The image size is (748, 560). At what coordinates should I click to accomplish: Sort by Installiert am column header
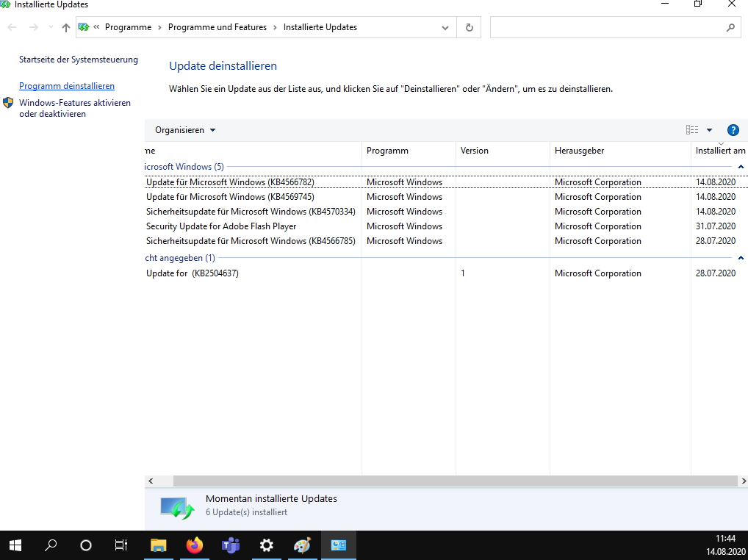(720, 151)
